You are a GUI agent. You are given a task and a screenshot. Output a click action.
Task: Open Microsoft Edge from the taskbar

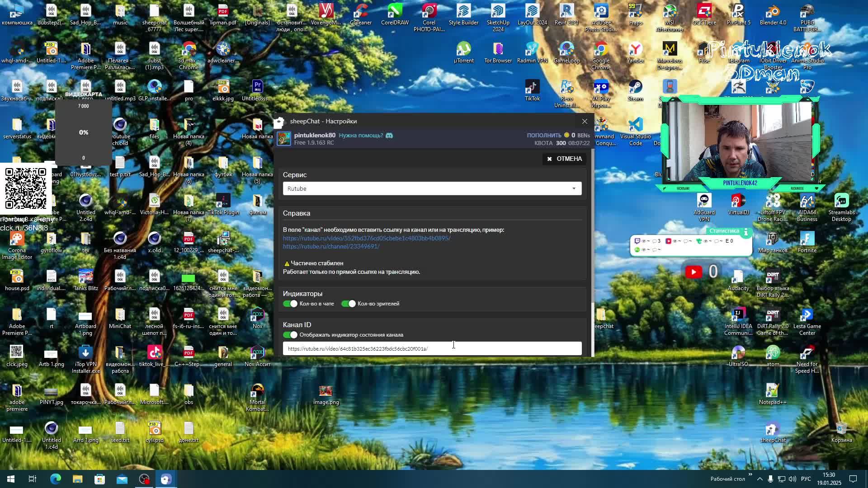point(55,479)
